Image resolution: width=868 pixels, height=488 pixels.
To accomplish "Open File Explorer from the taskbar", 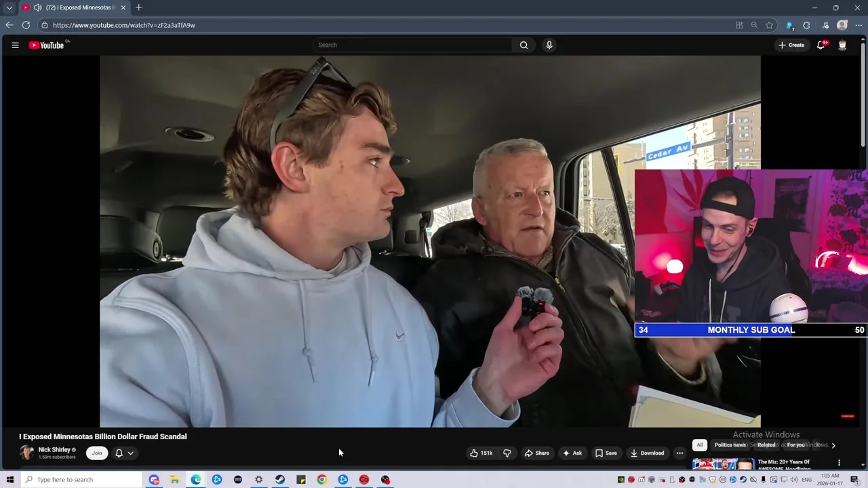I will point(175,480).
